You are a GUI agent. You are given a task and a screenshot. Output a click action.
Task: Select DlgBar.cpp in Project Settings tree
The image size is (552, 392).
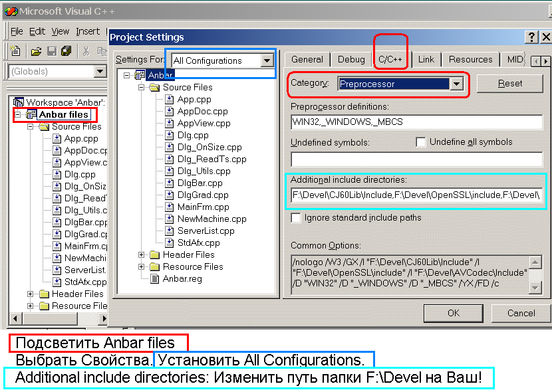pyautogui.click(x=200, y=183)
